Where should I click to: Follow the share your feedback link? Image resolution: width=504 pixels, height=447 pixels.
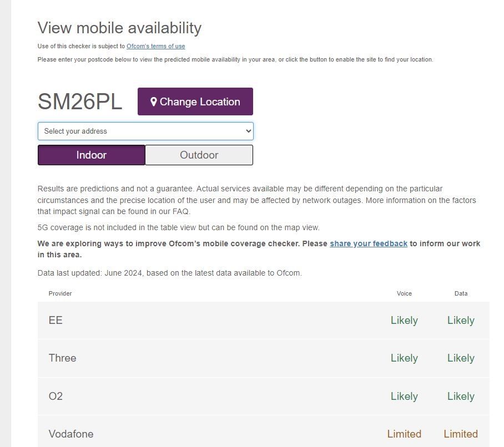coord(369,243)
